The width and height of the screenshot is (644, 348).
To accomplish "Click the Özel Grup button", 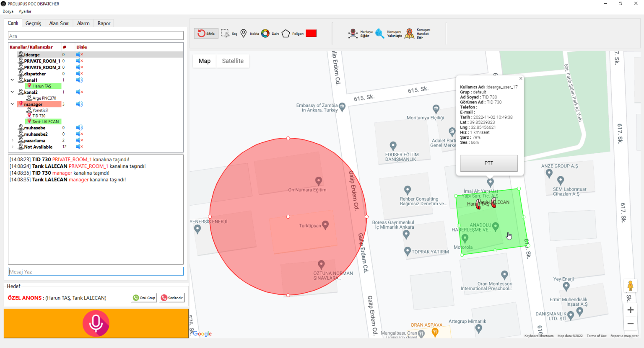I will [x=144, y=298].
